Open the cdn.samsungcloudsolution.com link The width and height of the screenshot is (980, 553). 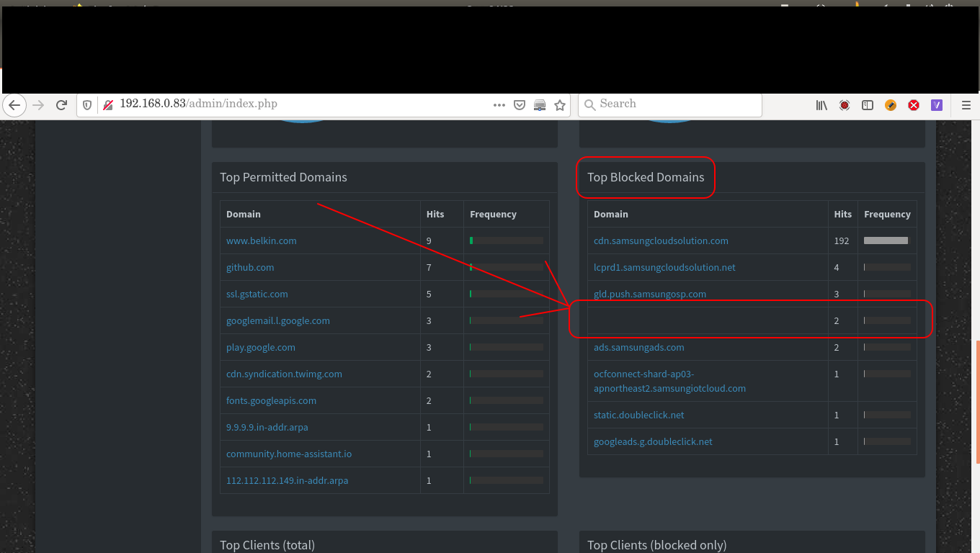[661, 240]
